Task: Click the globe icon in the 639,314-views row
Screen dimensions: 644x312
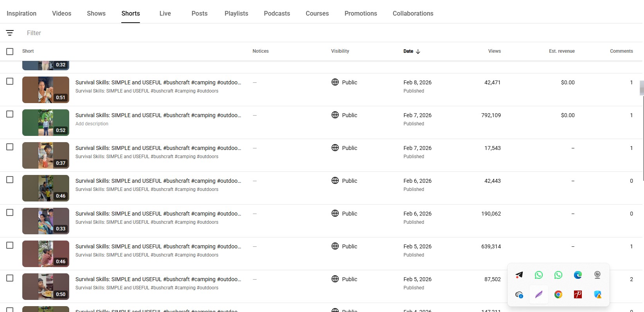Action: (335, 246)
